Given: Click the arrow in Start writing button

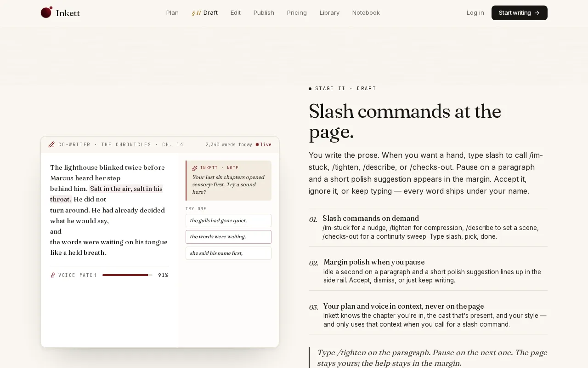Looking at the screenshot, I should [x=537, y=13].
